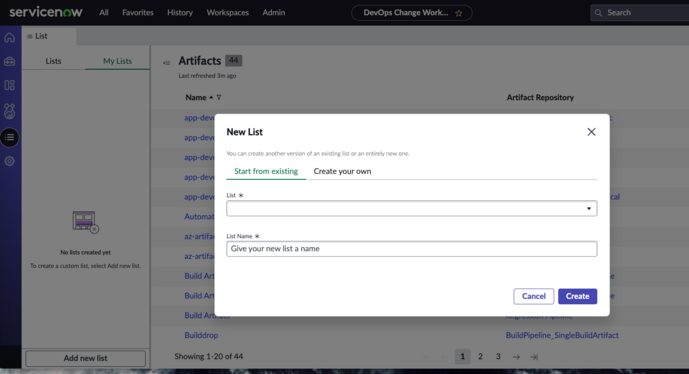Sort by Name ascending arrow
The image size is (689, 374).
[x=211, y=97]
